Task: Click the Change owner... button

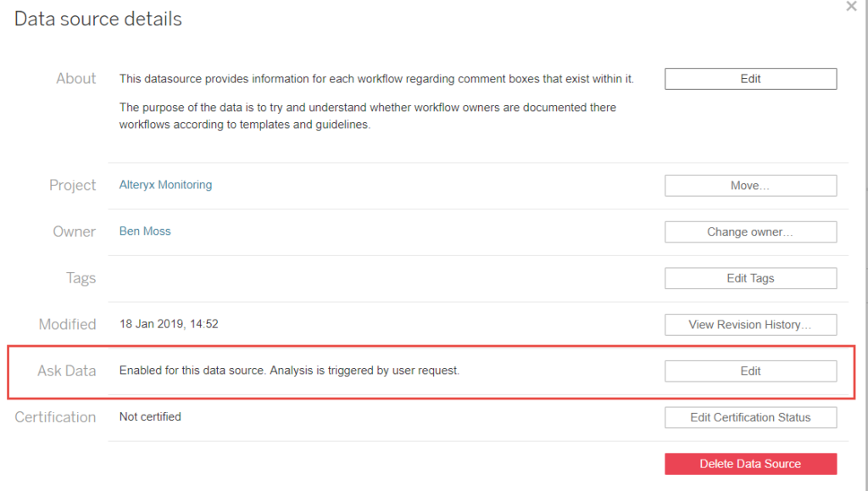Action: pos(751,232)
